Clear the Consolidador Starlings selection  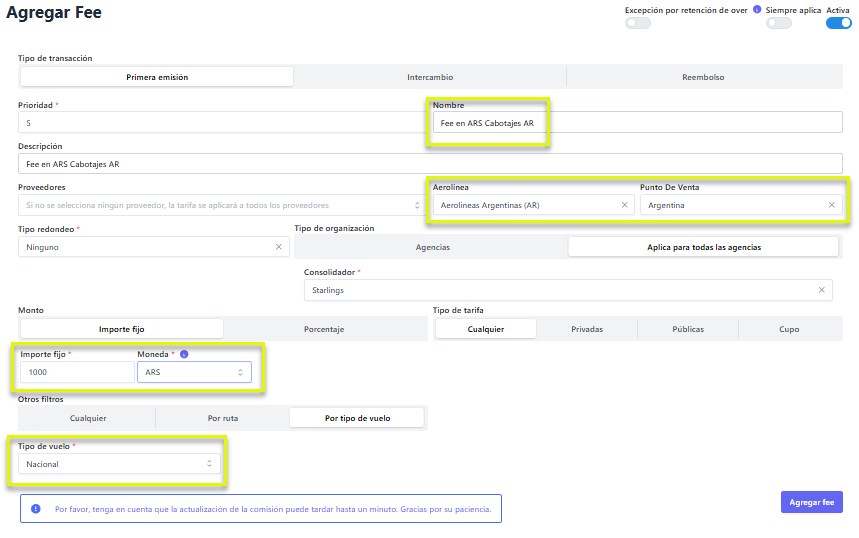[x=822, y=290]
